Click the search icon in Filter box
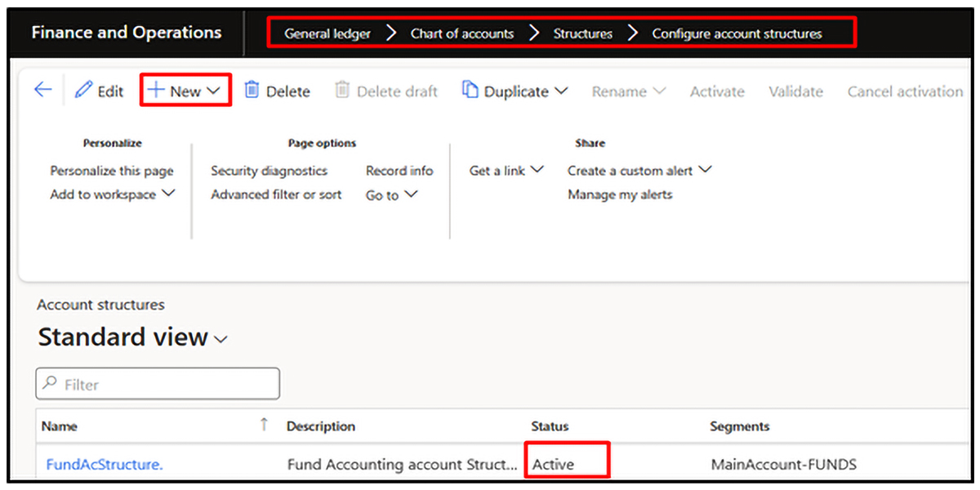 51,384
